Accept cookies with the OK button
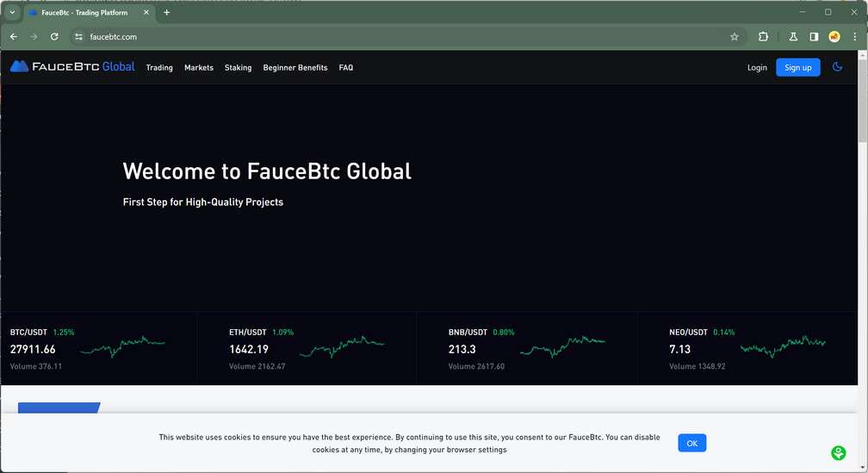The image size is (868, 473). pos(691,443)
